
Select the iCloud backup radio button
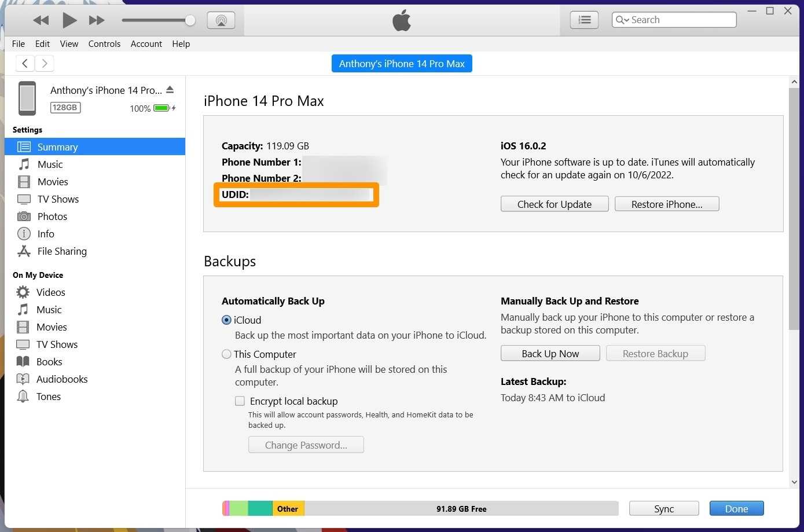pyautogui.click(x=226, y=320)
